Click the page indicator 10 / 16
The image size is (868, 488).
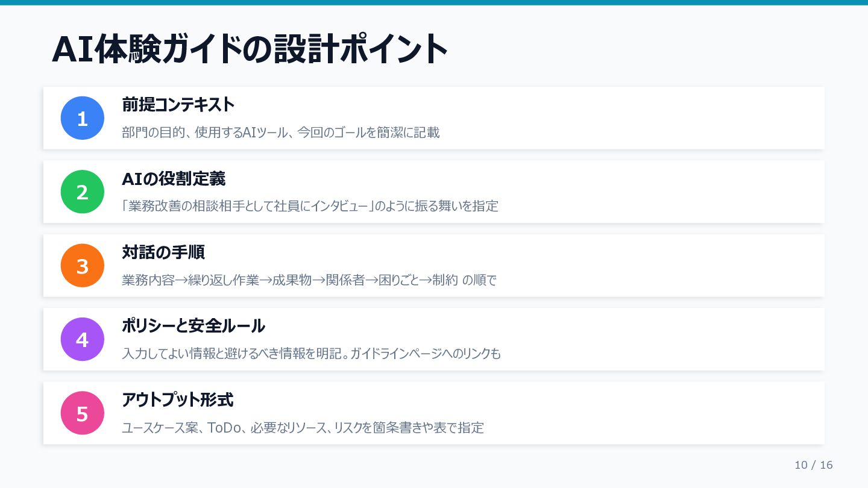[x=813, y=465]
